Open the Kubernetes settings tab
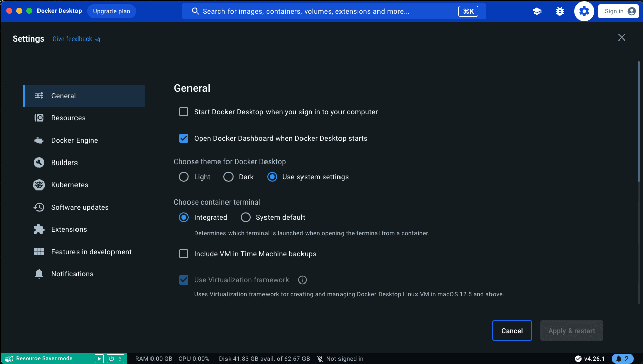 tap(84, 185)
